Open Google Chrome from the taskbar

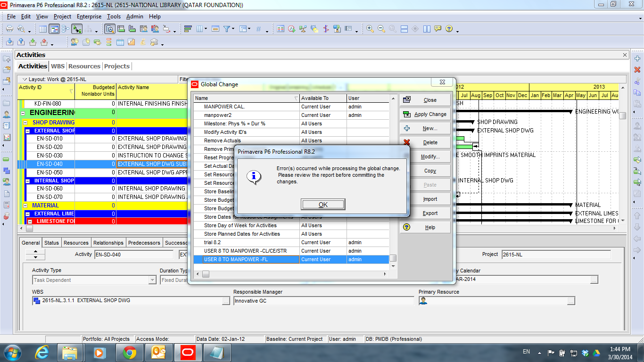[x=129, y=352]
